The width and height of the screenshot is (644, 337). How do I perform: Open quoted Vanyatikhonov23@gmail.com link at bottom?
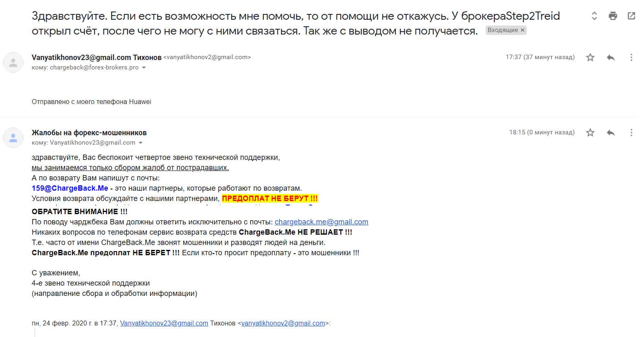coord(164,323)
